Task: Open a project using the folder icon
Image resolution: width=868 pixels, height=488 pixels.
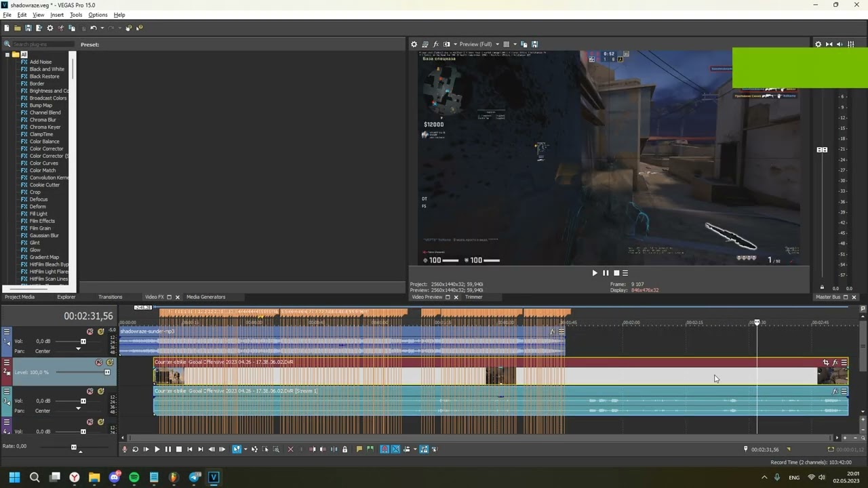Action: click(x=18, y=28)
